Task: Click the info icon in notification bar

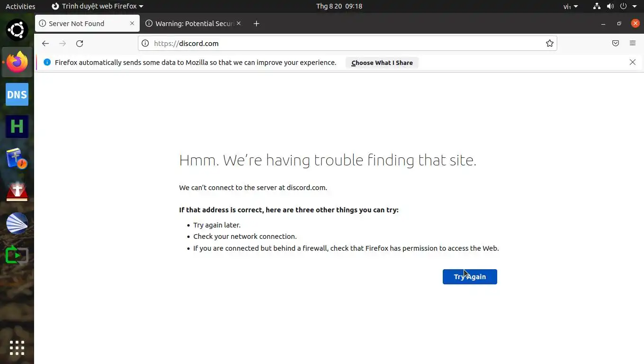Action: tap(47, 62)
